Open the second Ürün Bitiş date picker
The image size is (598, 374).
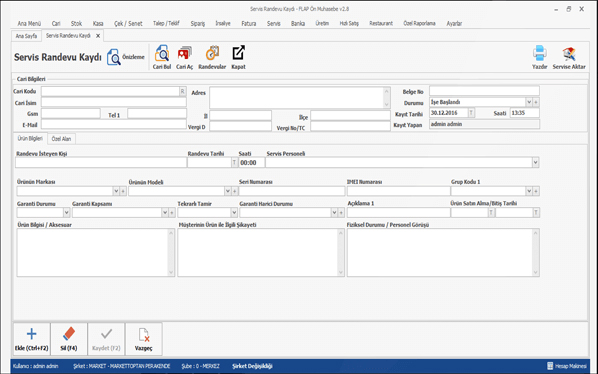coord(536,212)
